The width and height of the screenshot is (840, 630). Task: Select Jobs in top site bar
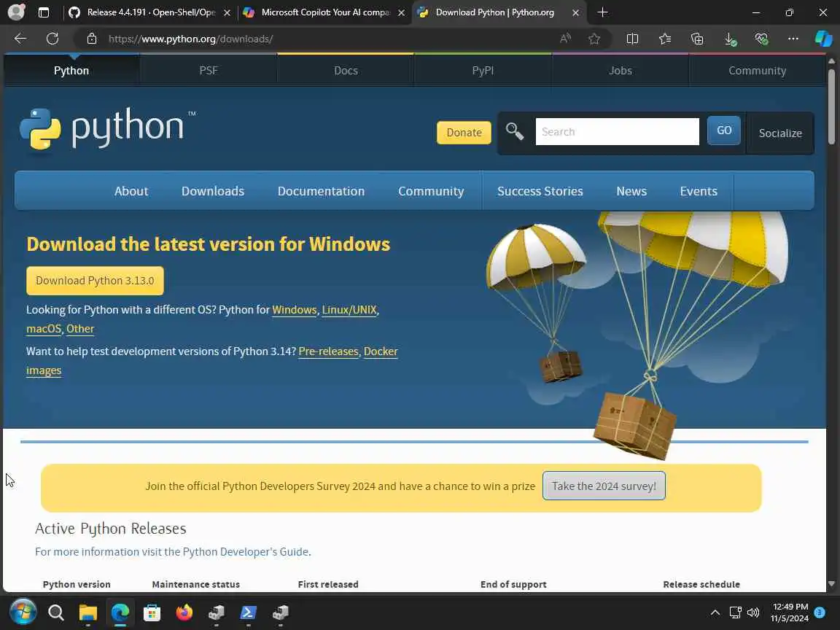[x=620, y=70]
